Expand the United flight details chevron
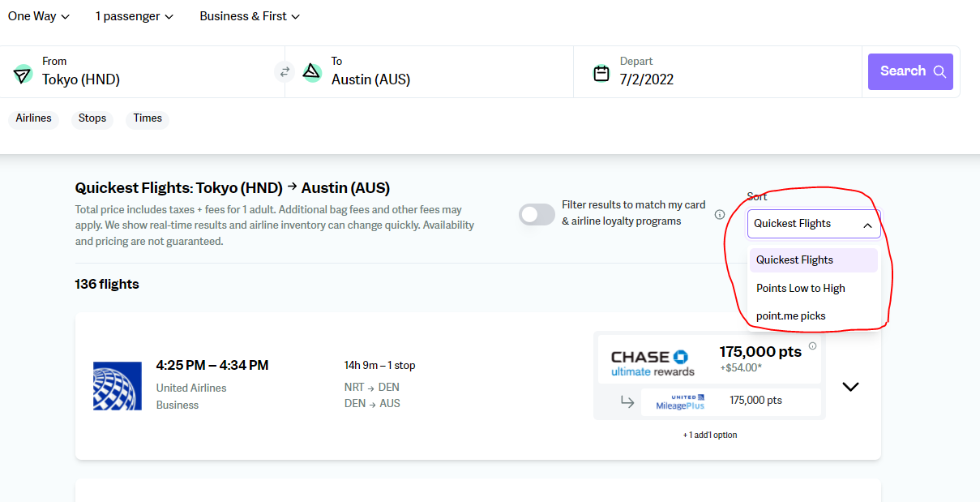 point(850,387)
